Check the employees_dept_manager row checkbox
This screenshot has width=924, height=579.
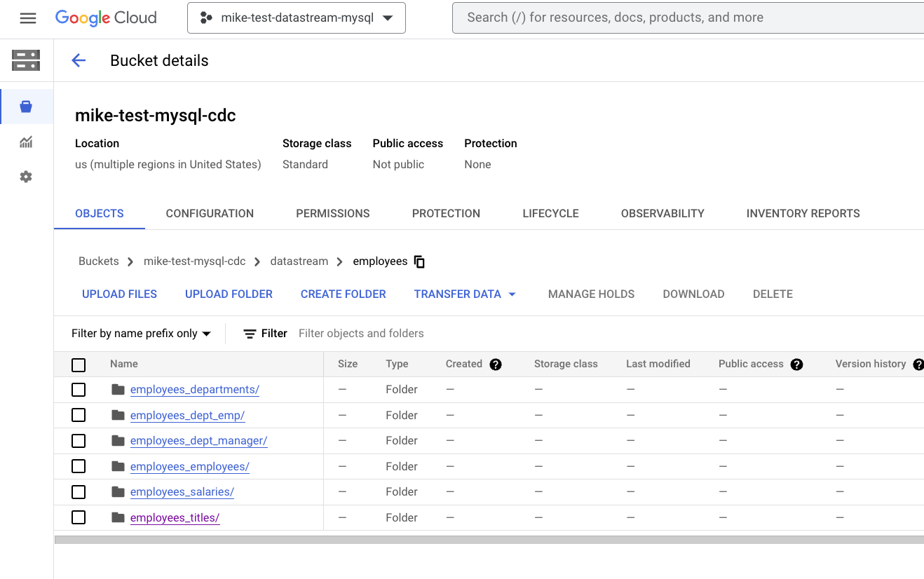click(x=79, y=441)
